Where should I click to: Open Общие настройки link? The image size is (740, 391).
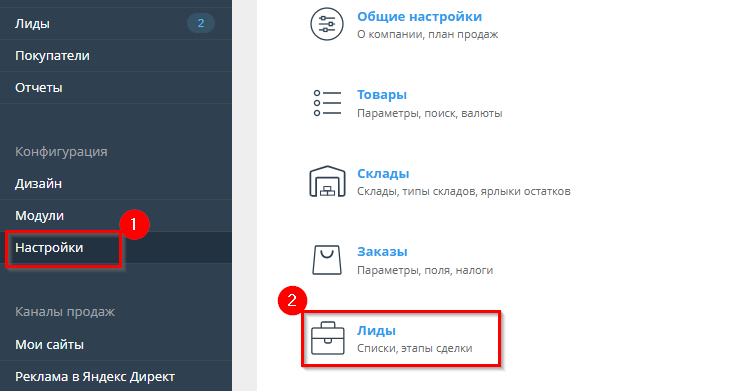(x=420, y=17)
